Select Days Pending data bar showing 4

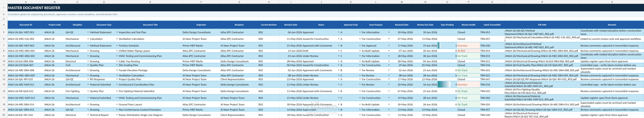tap(447, 84)
